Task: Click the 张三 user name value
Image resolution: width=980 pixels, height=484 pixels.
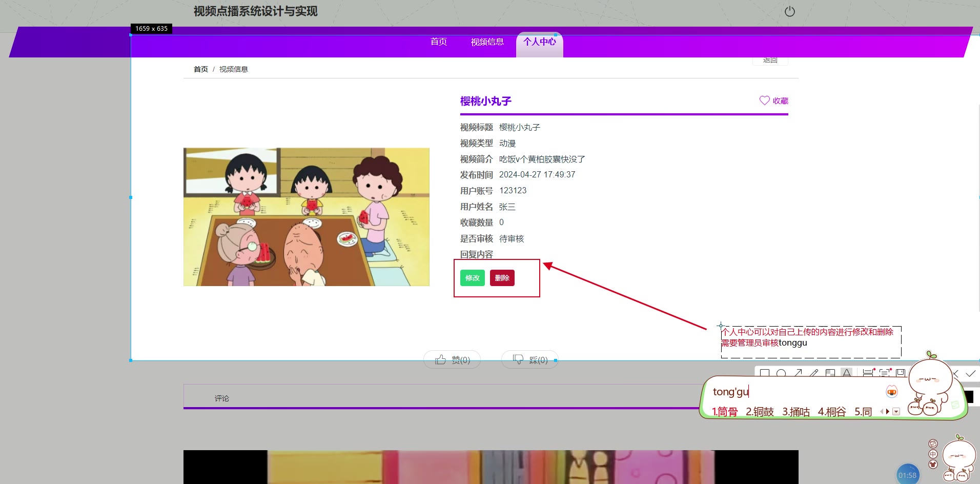Action: click(507, 207)
